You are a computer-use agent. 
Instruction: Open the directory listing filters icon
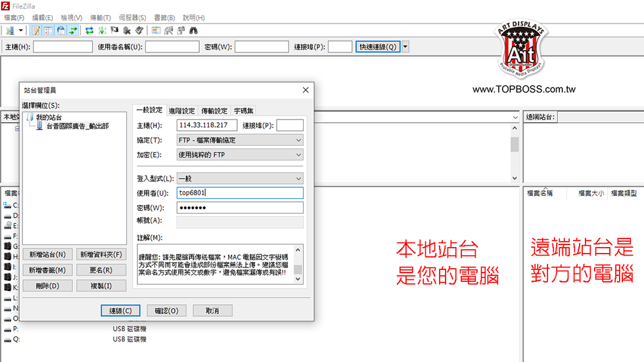tap(156, 30)
